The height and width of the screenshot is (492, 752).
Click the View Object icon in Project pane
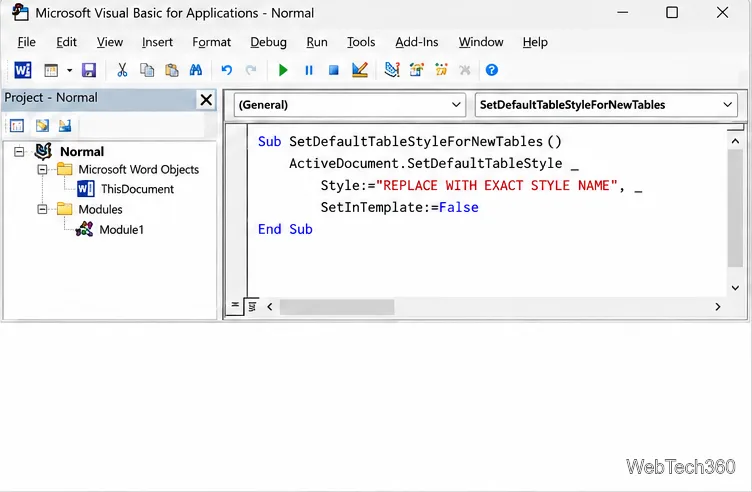click(x=42, y=126)
